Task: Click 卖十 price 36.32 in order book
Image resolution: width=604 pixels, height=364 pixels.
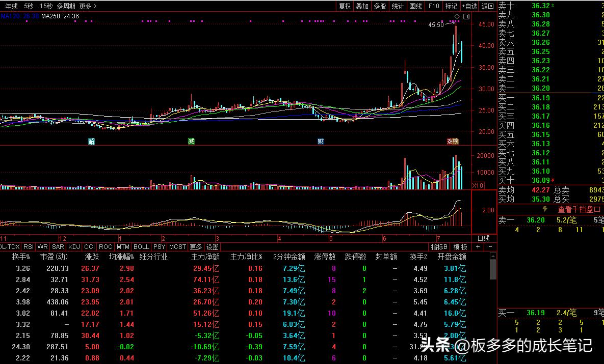Action: click(541, 6)
